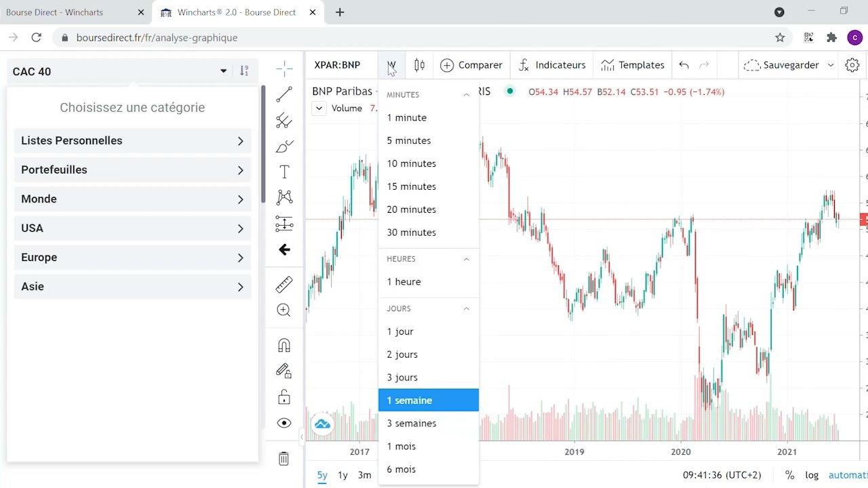This screenshot has width=868, height=488.
Task: Toggle lock all drawing tools
Action: pos(284,397)
